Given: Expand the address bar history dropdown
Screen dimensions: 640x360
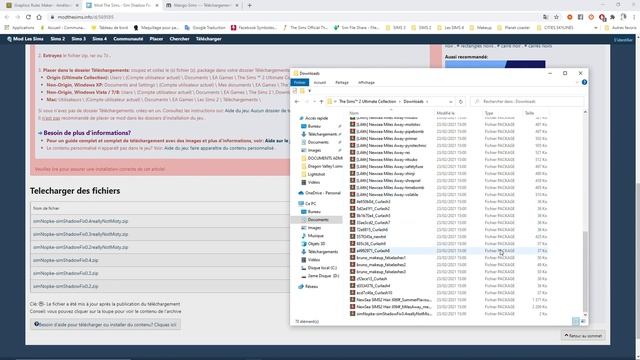Looking at the screenshot, I should point(451,102).
